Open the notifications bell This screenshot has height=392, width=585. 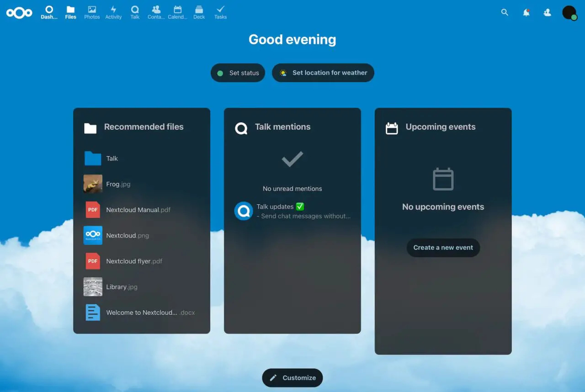tap(526, 12)
